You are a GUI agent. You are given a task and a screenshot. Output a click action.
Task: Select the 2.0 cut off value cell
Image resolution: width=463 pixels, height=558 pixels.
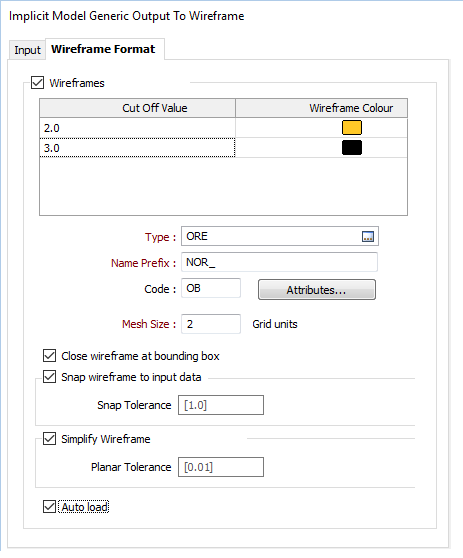pyautogui.click(x=137, y=128)
